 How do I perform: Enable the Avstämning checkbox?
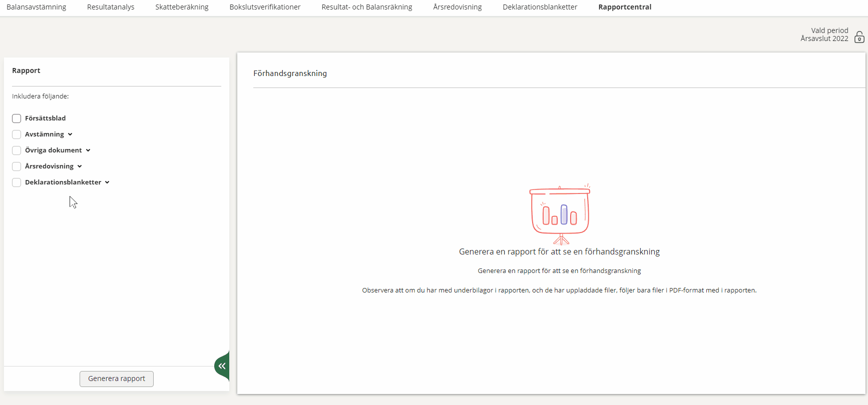point(17,134)
